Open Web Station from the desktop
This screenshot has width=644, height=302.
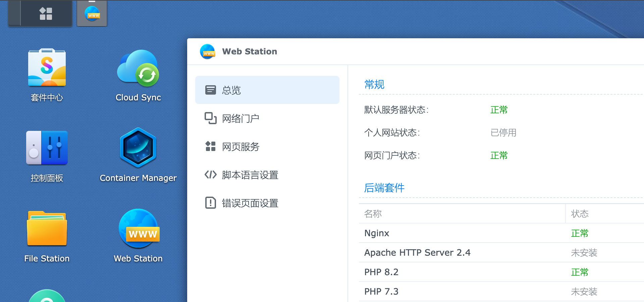coord(138,235)
